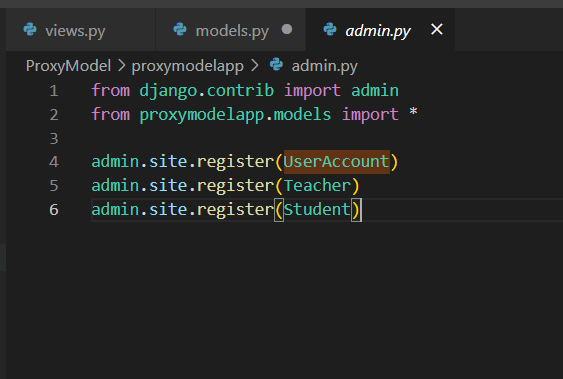The height and width of the screenshot is (379, 563).
Task: Click Python icon on admin.py tab
Action: pyautogui.click(x=330, y=29)
